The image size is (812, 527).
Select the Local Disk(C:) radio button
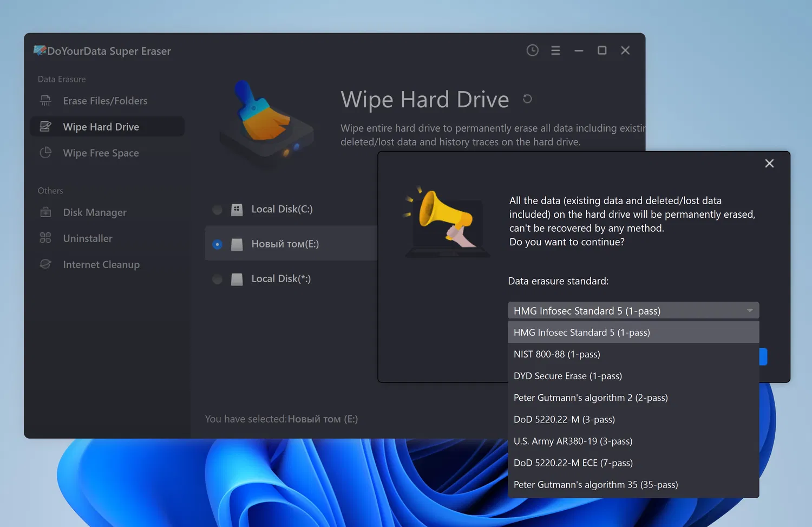[218, 210]
